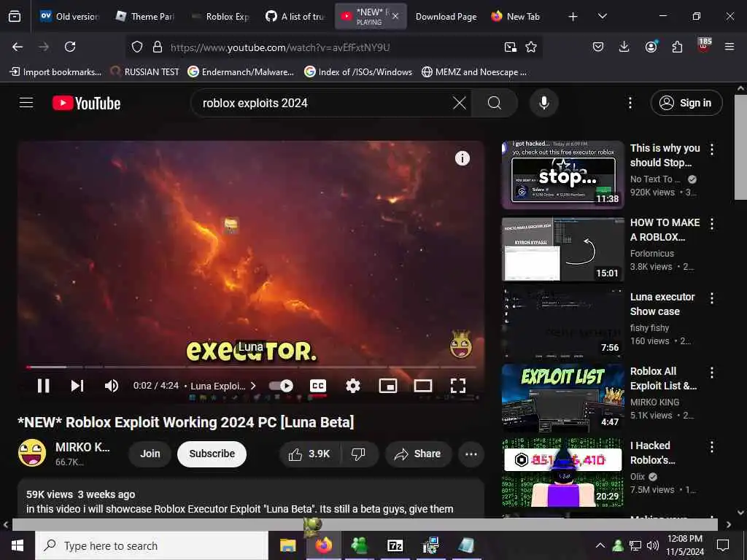Toggle closed captions (CC) button
Viewport: 747px width, 560px height.
tap(318, 386)
